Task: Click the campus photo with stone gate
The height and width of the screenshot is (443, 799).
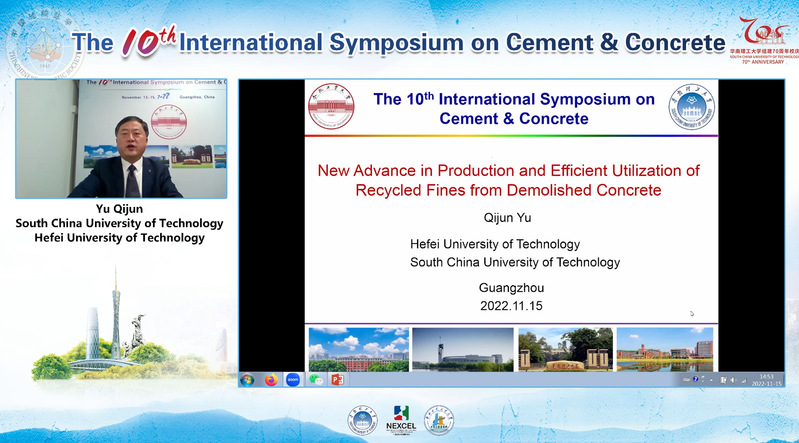Action: [565, 349]
